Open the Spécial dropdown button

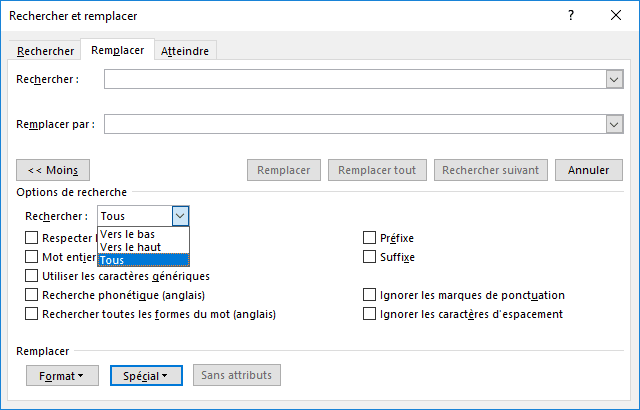[146, 375]
